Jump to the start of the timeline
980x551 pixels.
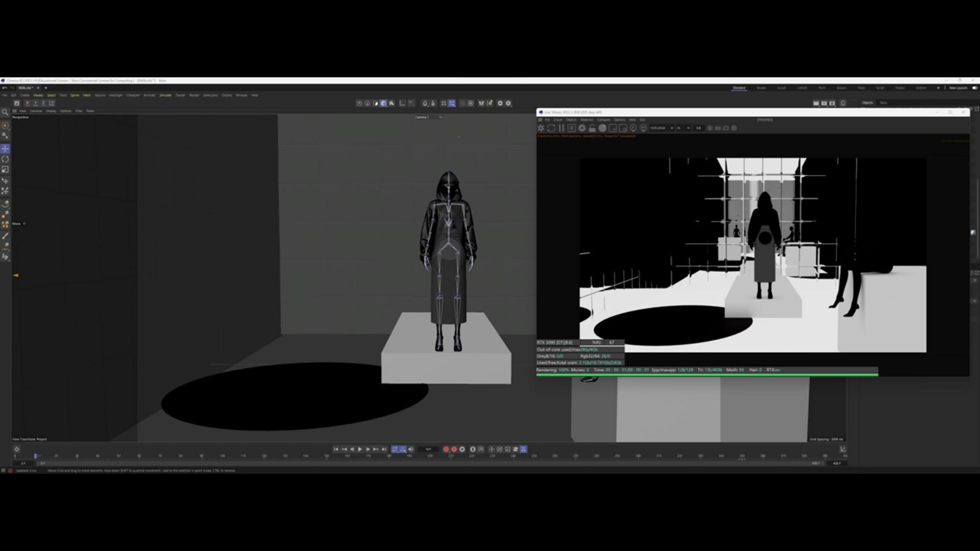tap(336, 449)
